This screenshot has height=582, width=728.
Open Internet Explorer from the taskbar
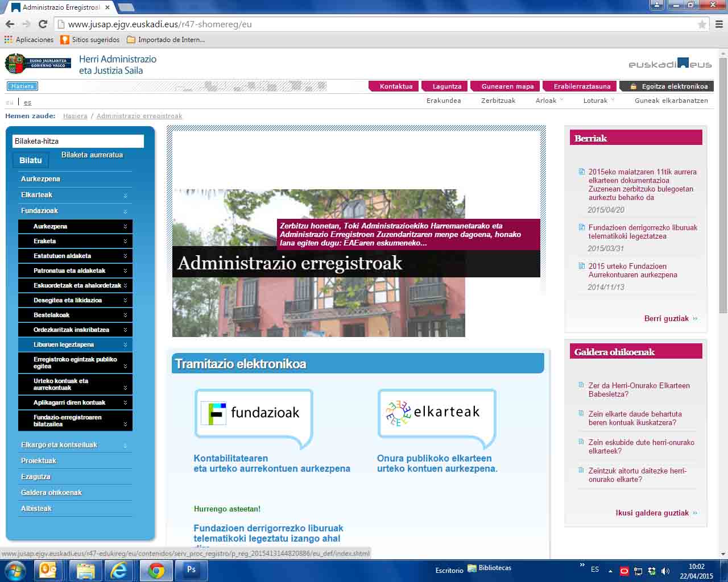click(x=119, y=570)
